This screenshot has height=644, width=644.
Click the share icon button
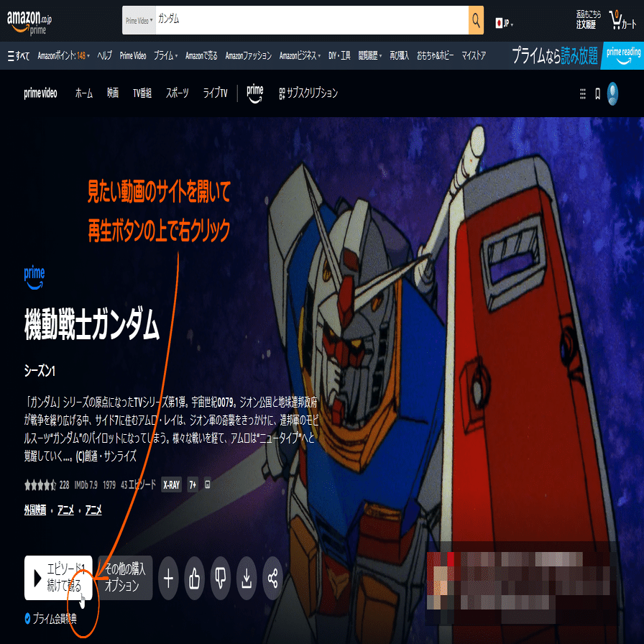pos(272,579)
